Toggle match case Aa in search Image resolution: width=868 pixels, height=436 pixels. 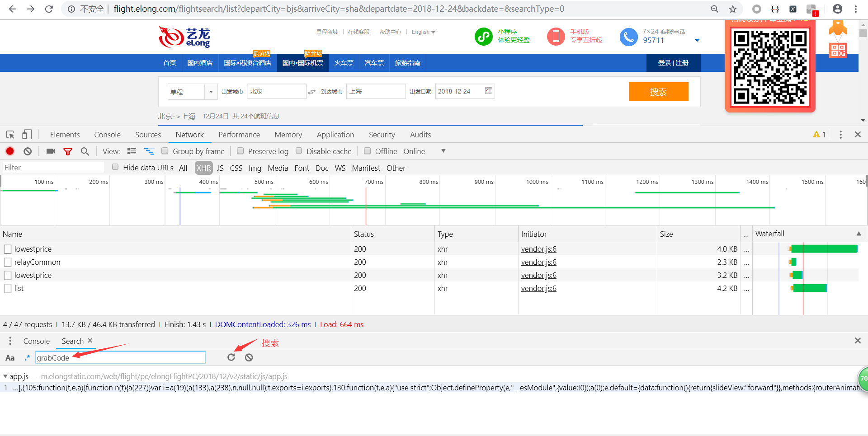[x=10, y=358]
